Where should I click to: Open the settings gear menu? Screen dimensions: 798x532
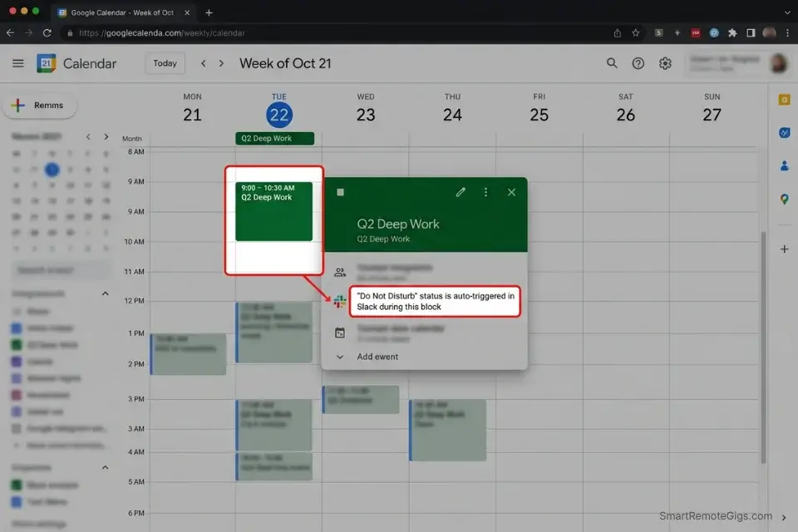pyautogui.click(x=665, y=63)
